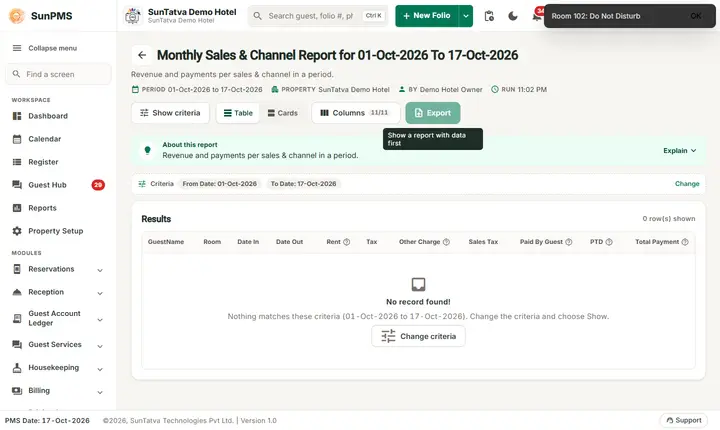Focus the Find a screen search box
The width and height of the screenshot is (720, 430).
pos(58,74)
